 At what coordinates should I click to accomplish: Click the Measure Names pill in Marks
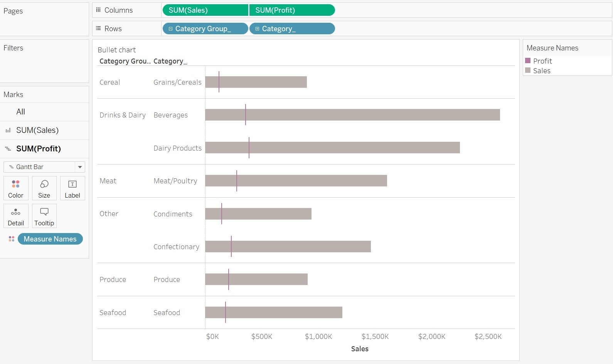[50, 239]
